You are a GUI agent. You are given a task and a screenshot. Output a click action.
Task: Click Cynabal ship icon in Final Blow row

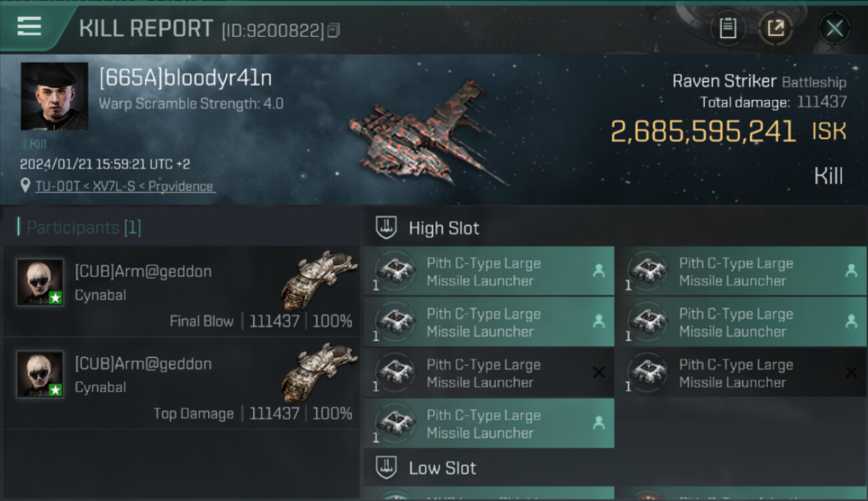tap(319, 279)
